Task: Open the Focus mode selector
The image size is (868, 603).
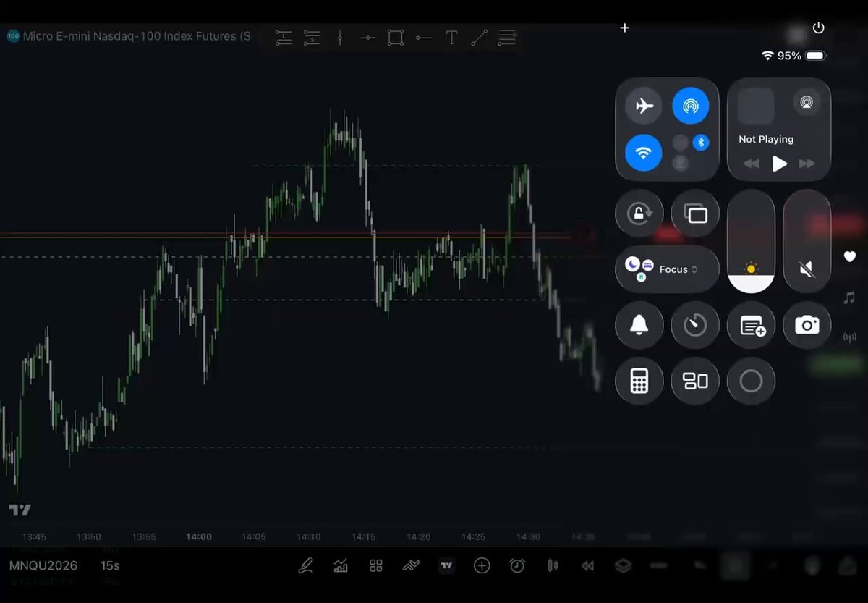Action: pos(667,269)
